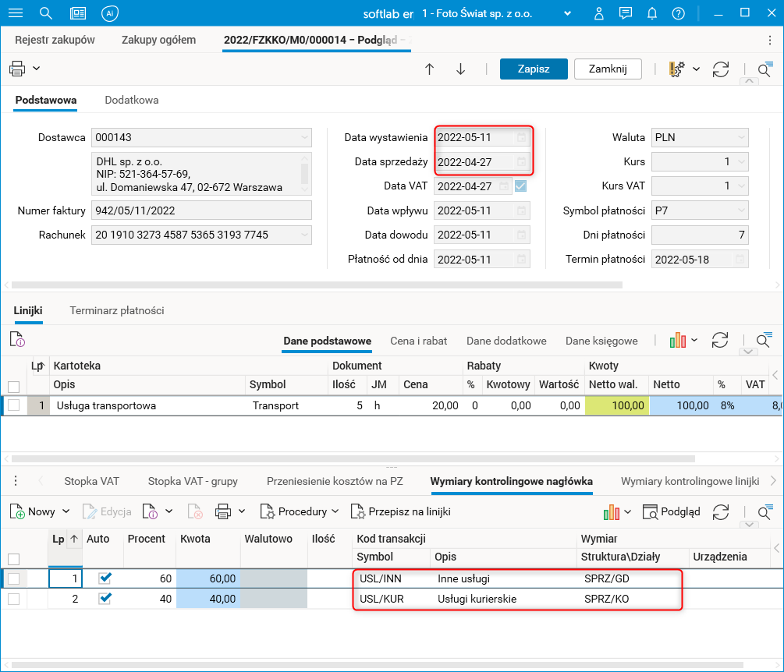Toggle the Data VAT checkbox

[x=520, y=186]
